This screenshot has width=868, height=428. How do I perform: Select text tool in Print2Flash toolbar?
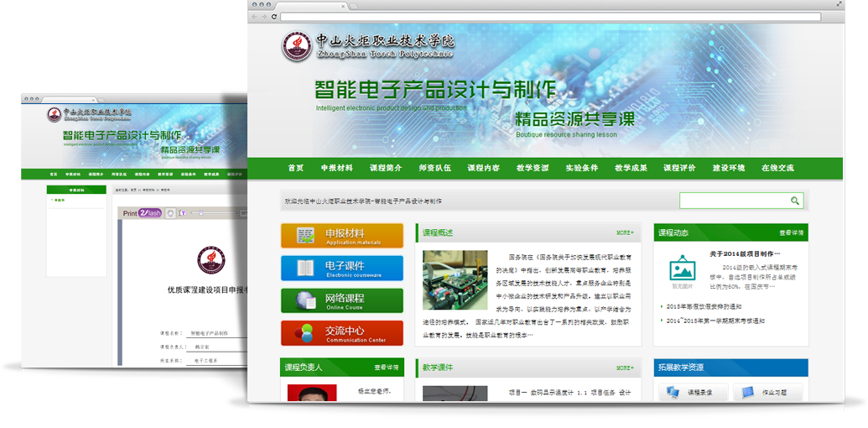[x=182, y=213]
